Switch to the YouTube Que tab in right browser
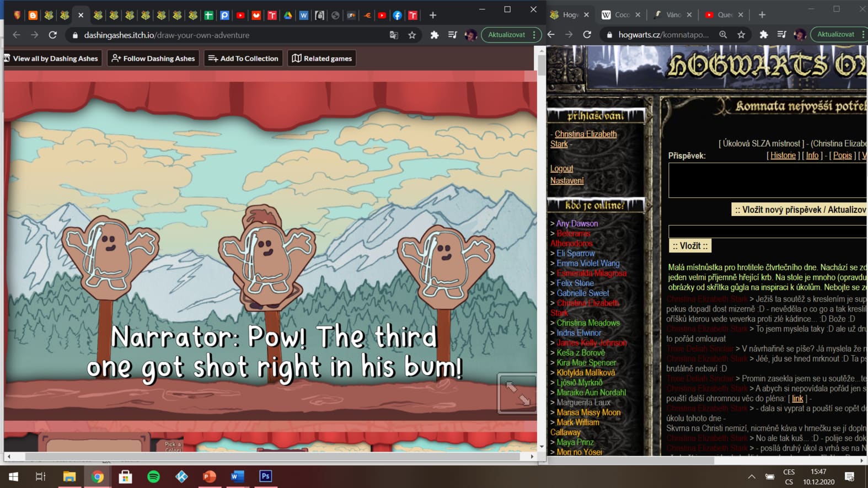The width and height of the screenshot is (868, 488). 724,15
